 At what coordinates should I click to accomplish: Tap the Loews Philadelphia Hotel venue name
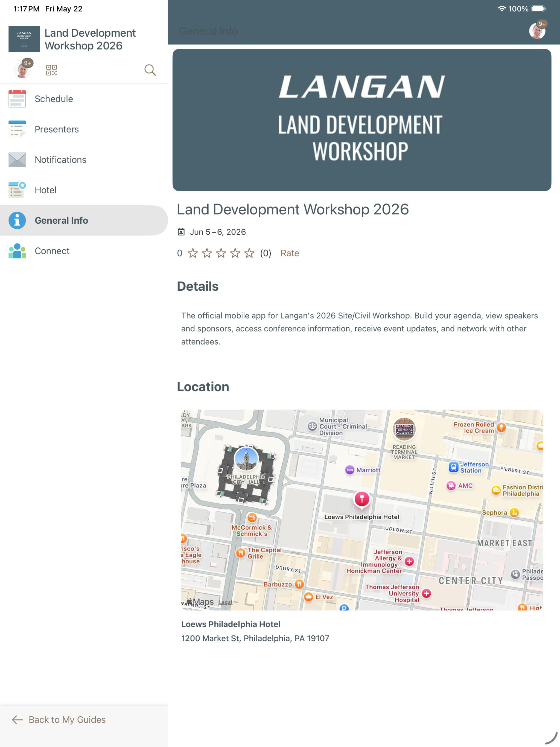point(231,624)
